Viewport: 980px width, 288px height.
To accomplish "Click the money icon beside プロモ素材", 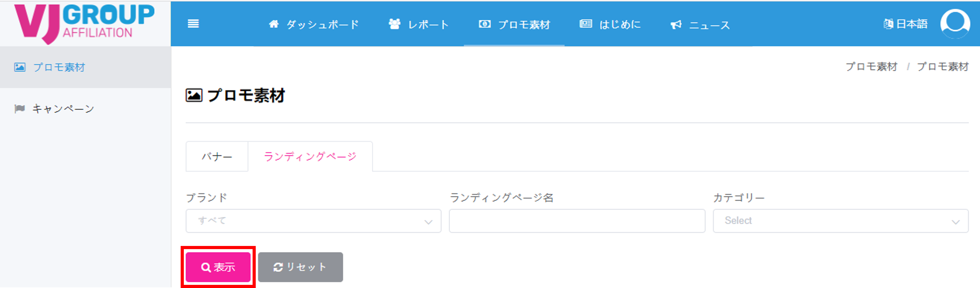I will click(484, 24).
